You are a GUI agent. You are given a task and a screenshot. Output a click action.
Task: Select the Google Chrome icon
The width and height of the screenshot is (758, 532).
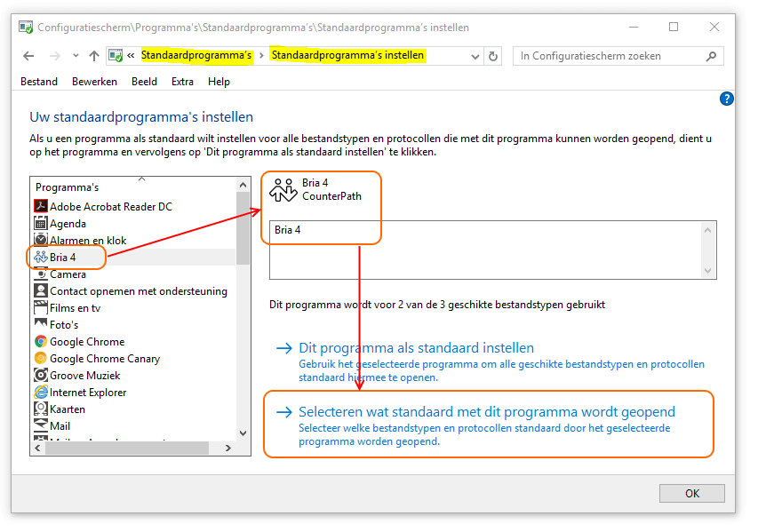pyautogui.click(x=41, y=342)
